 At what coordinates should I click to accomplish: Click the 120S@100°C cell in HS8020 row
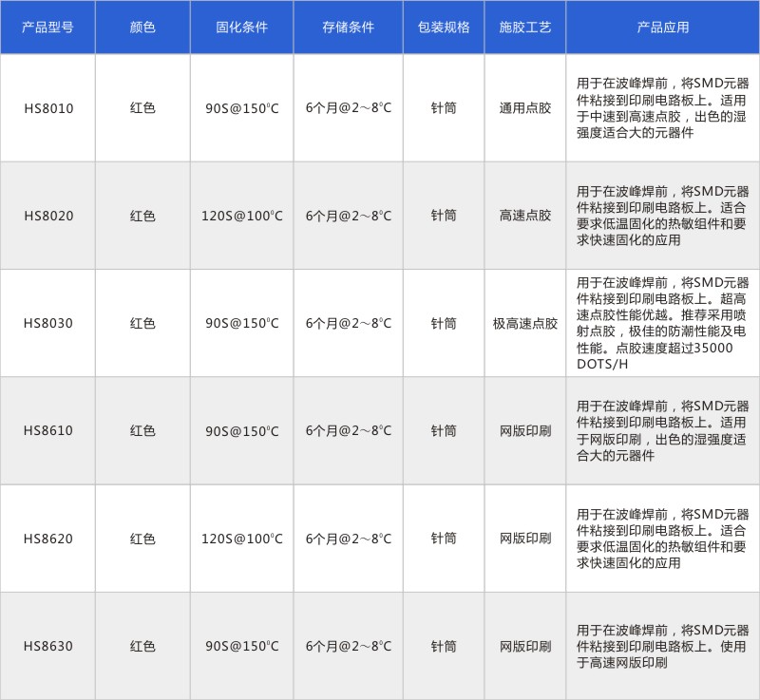[241, 216]
